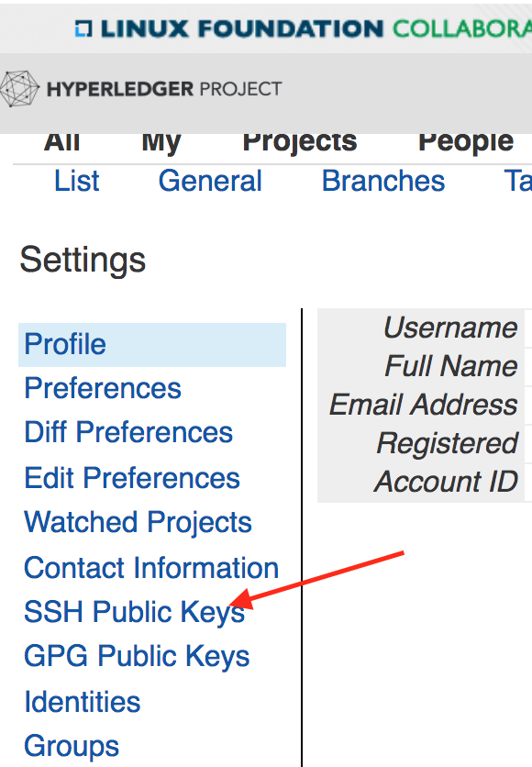Image resolution: width=532 pixels, height=767 pixels.
Task: Open the General project sub-menu
Action: tap(210, 181)
